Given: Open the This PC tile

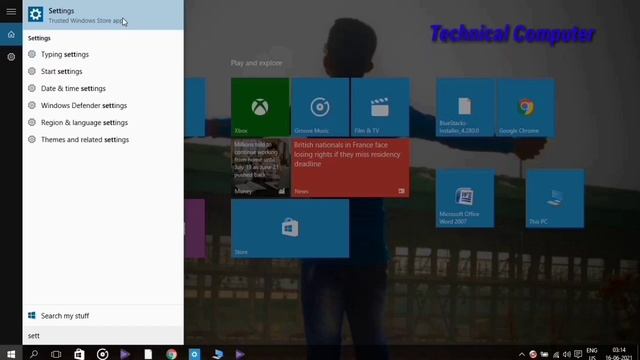Looking at the screenshot, I should point(555,198).
